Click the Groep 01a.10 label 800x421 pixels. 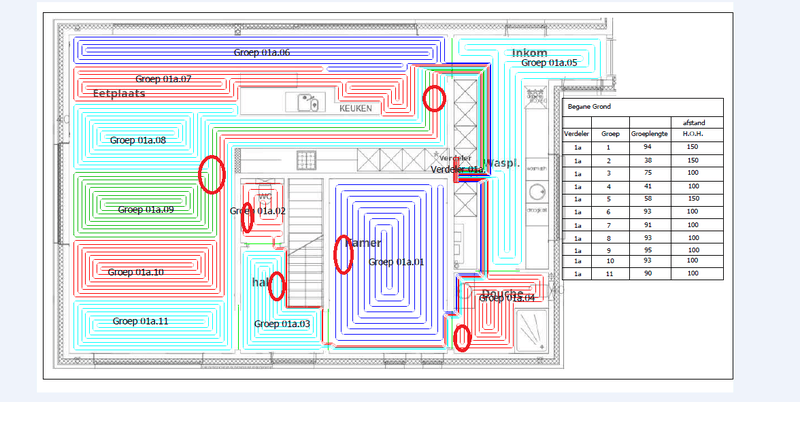click(x=136, y=272)
